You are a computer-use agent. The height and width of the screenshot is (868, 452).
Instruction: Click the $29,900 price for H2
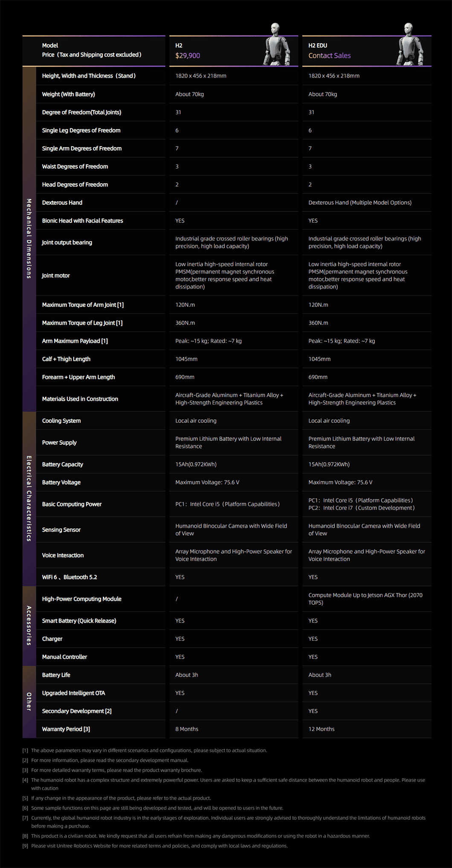coord(188,55)
